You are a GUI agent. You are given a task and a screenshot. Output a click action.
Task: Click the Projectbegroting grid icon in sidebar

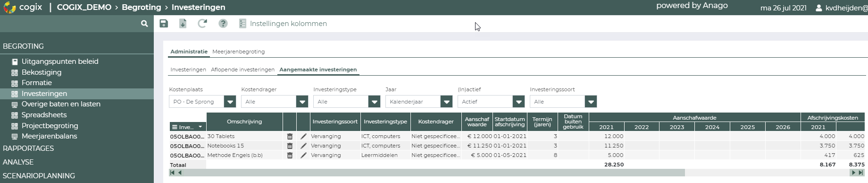(15, 126)
